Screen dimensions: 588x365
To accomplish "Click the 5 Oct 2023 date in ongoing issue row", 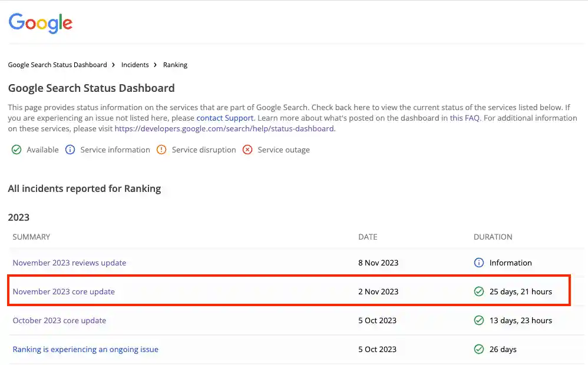I will tap(377, 349).
